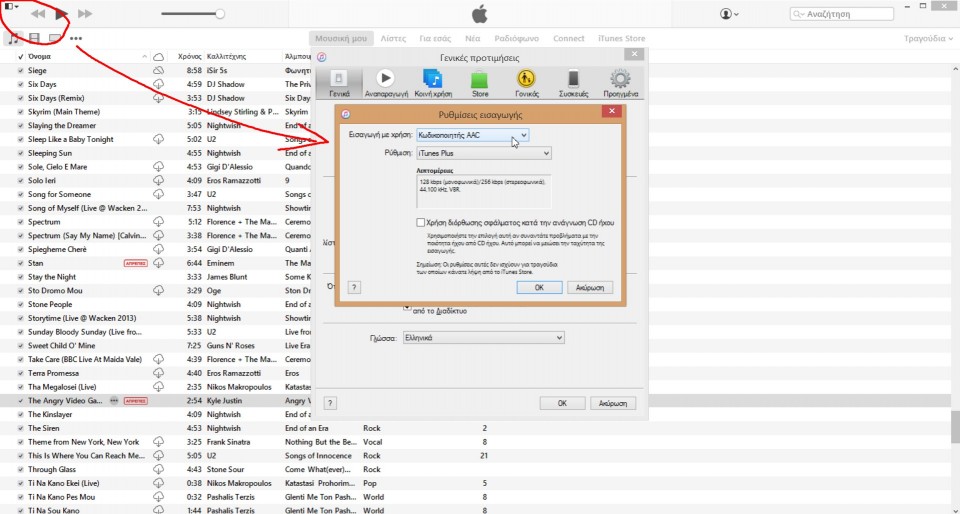The width and height of the screenshot is (960, 514).
Task: Open the three-dots More libraries menu
Action: [x=76, y=39]
